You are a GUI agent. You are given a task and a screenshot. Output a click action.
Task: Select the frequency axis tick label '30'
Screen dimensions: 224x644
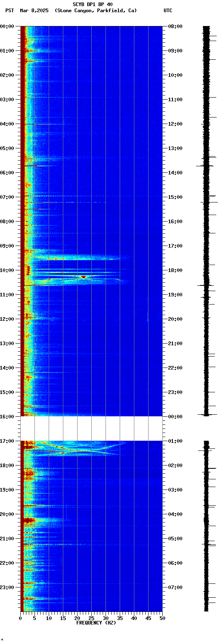click(106, 618)
